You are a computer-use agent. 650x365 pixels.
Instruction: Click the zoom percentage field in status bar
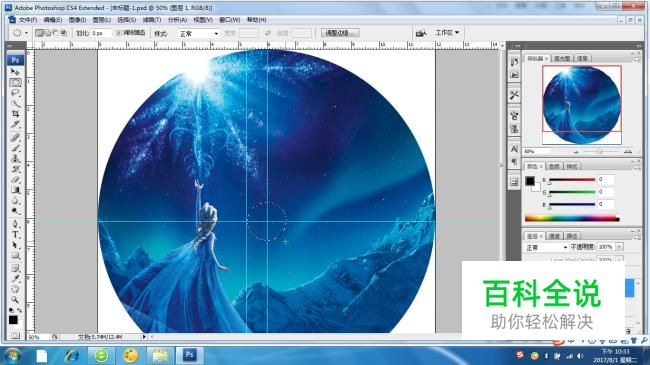(38, 337)
